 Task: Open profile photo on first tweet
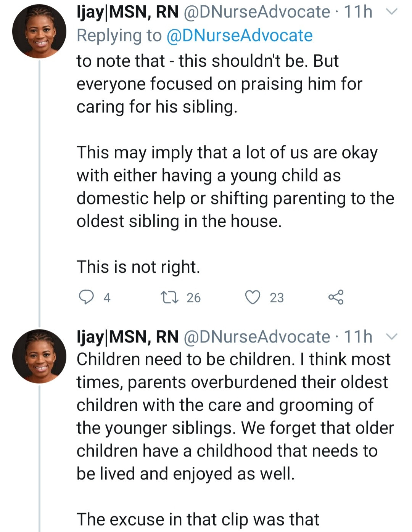pyautogui.click(x=39, y=31)
